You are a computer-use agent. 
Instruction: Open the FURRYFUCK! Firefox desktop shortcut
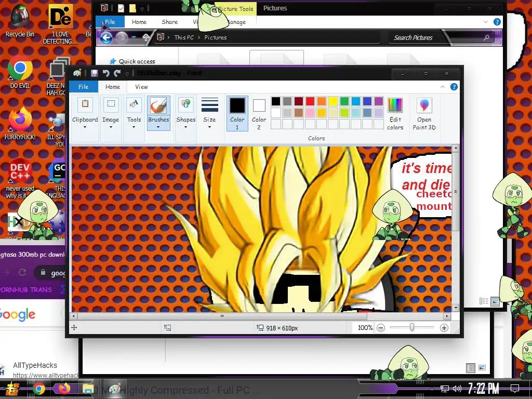pyautogui.click(x=20, y=124)
